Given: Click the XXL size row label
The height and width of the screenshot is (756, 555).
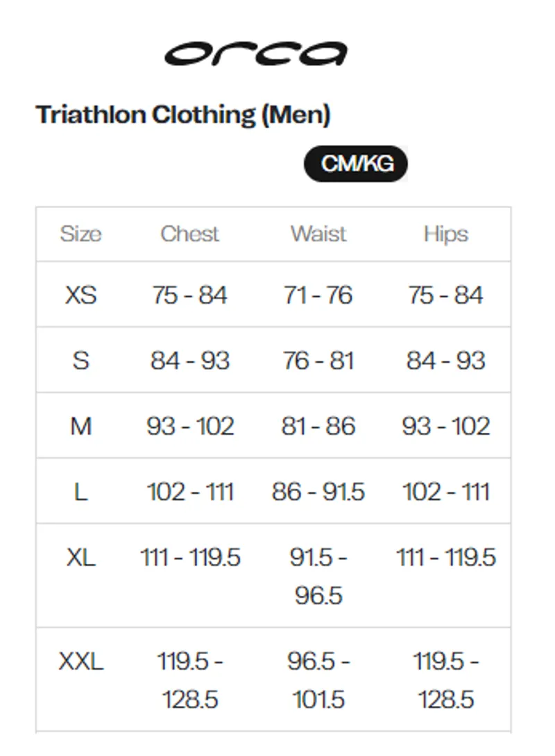Looking at the screenshot, I should [80, 661].
